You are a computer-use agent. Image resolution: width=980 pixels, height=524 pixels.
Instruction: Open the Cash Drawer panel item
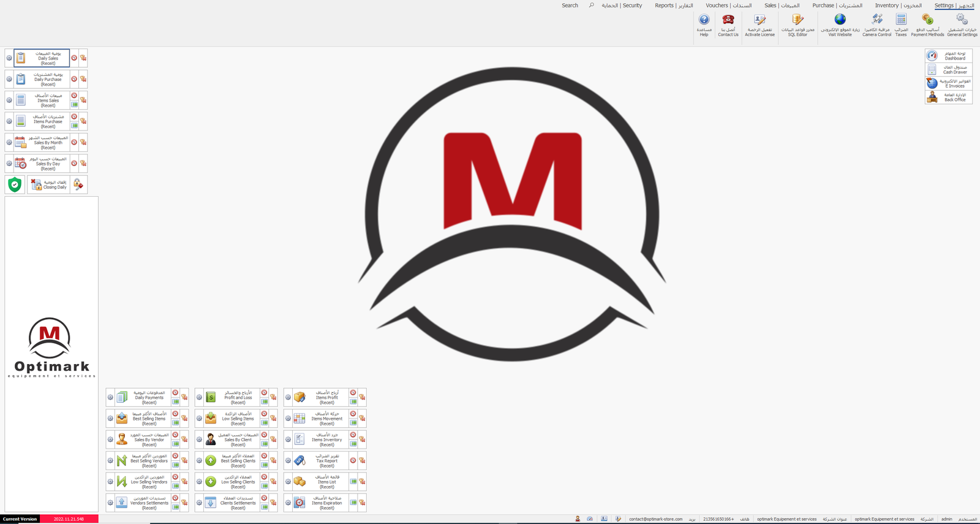948,69
